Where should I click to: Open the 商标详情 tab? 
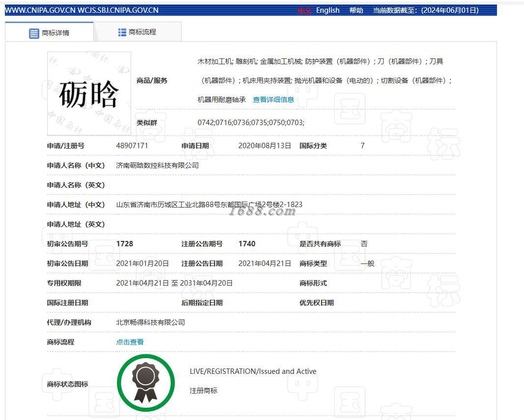click(49, 32)
